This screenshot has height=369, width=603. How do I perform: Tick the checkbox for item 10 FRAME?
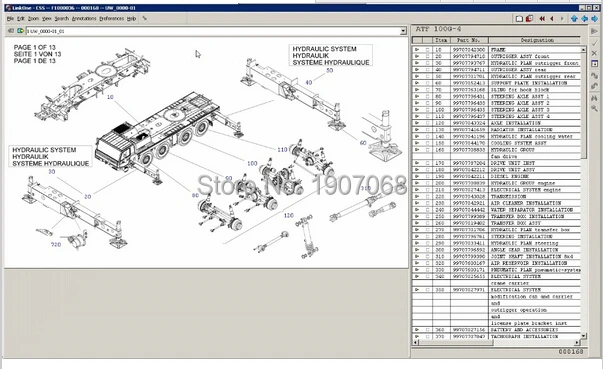(427, 50)
